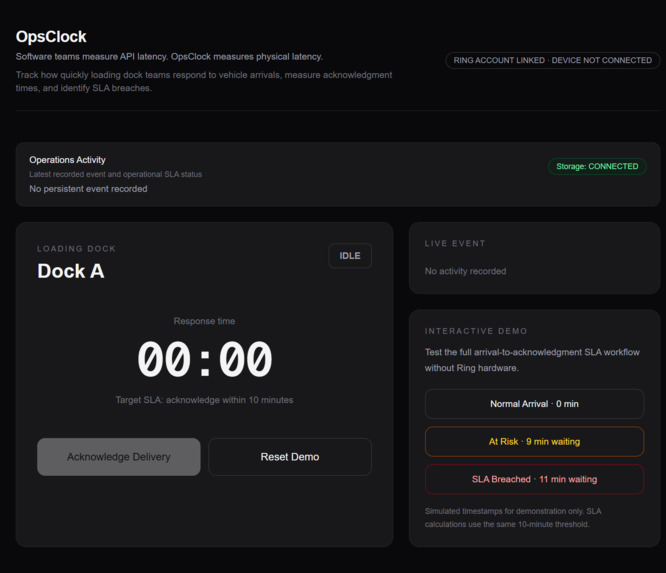The width and height of the screenshot is (666, 573).
Task: Run SLA Breached 11 min waiting demo
Action: (534, 479)
